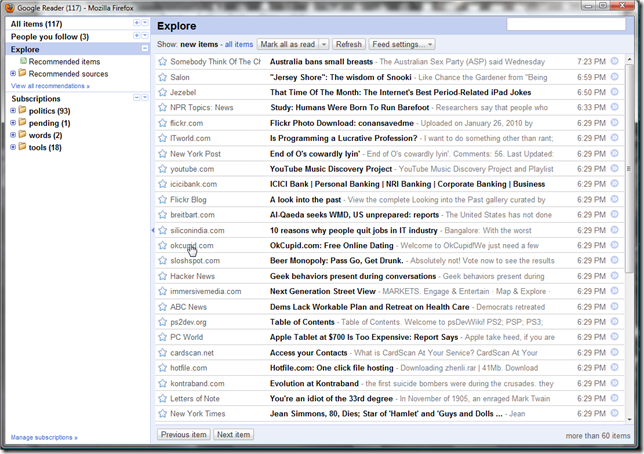Screen dimensions: 644x454
Task: Click the search input field
Action: click(566, 24)
